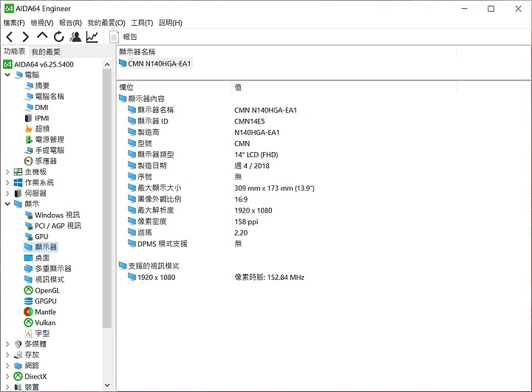Open the 工具(T) menu

(142, 23)
